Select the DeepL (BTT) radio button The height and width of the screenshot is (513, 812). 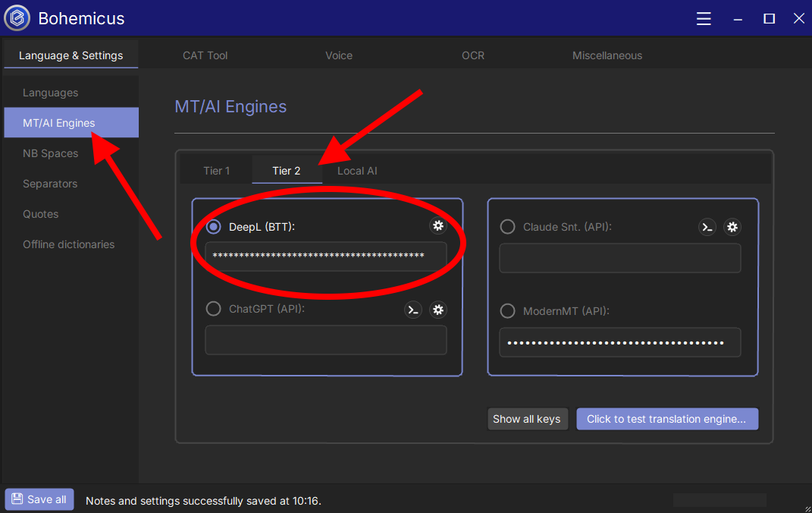(x=213, y=227)
